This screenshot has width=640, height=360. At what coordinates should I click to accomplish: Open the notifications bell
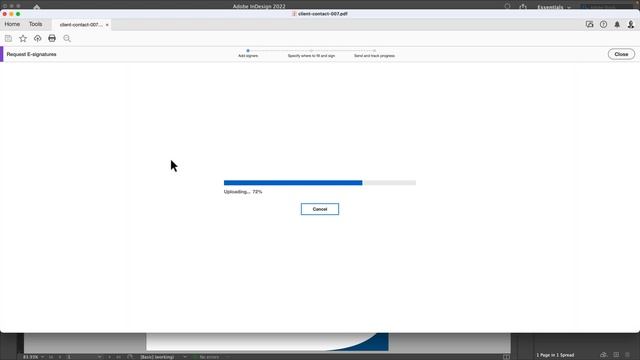click(x=617, y=24)
